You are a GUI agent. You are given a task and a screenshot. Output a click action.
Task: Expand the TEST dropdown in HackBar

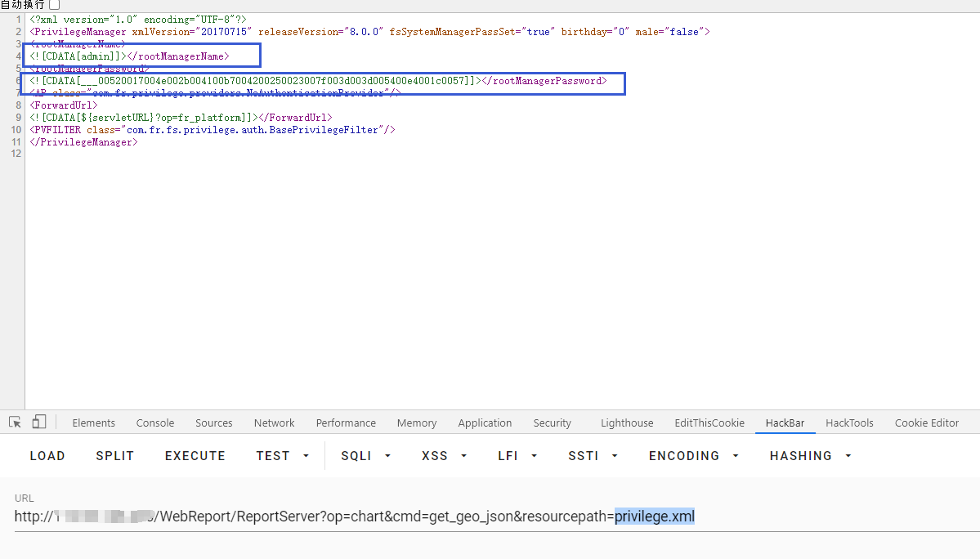coord(283,456)
